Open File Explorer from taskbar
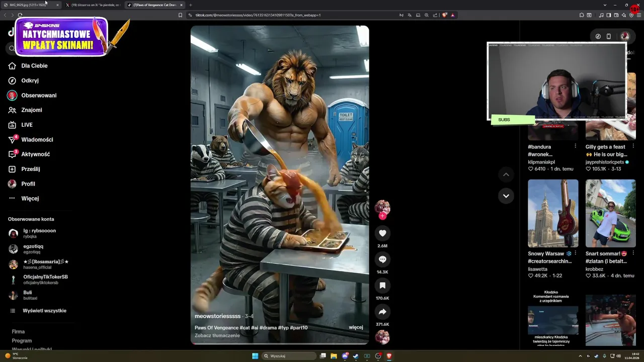This screenshot has width=644, height=362. pos(334,356)
